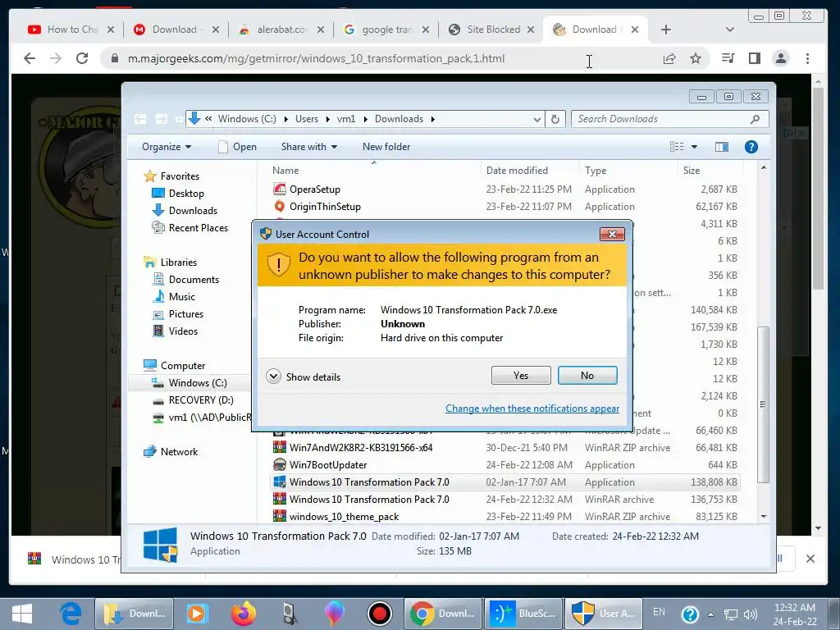Select Downloads in navigation pane

(x=185, y=211)
